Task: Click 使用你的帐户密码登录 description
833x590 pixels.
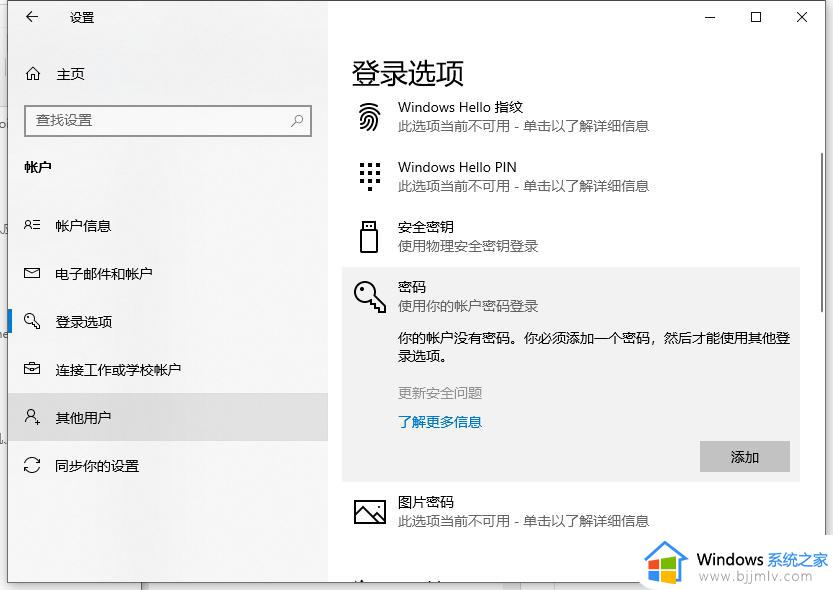Action: click(x=468, y=306)
